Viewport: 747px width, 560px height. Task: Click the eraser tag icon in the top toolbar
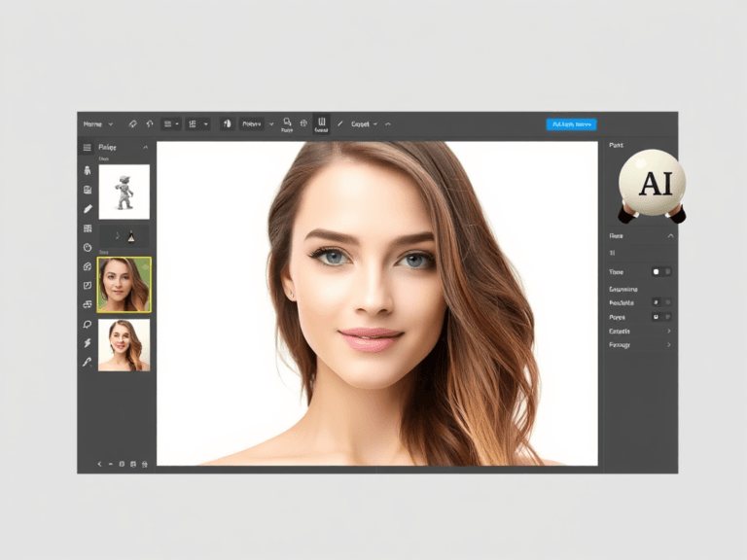(x=133, y=123)
